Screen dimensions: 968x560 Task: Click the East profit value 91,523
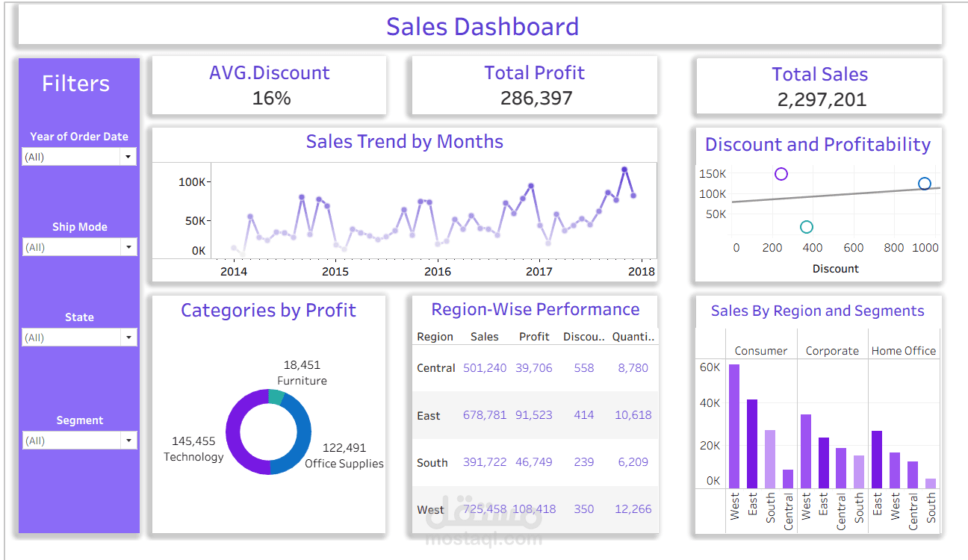(x=534, y=415)
